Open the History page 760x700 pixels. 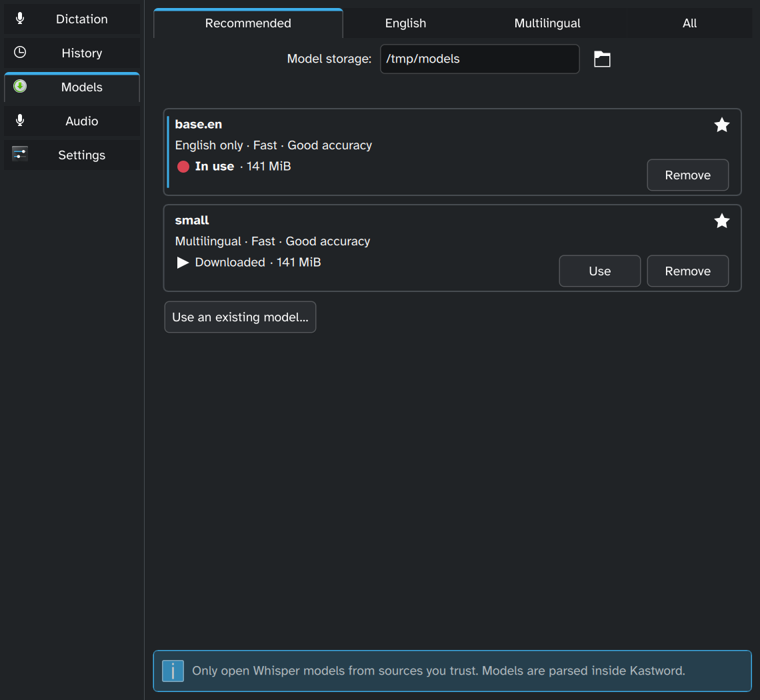coord(72,53)
